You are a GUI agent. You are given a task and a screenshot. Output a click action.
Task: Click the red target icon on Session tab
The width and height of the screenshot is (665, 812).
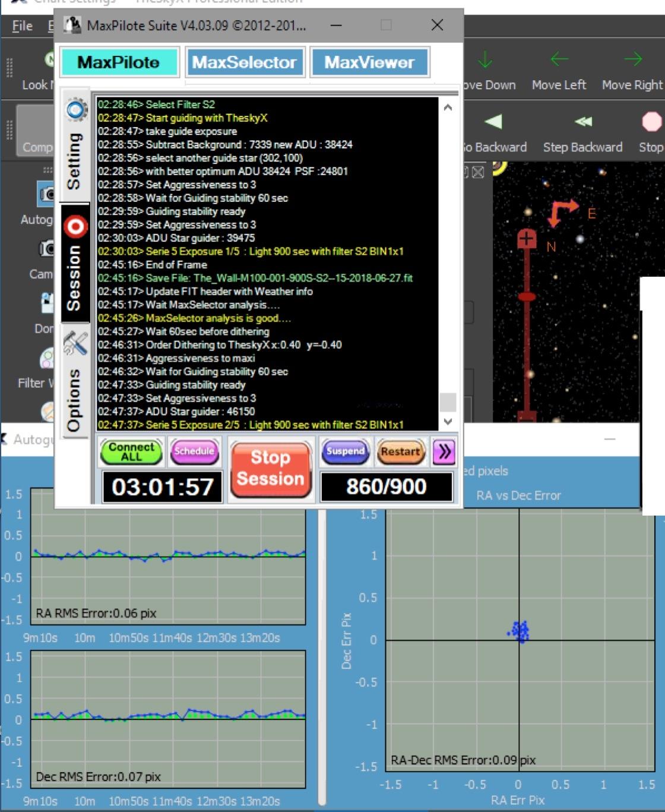tap(76, 226)
